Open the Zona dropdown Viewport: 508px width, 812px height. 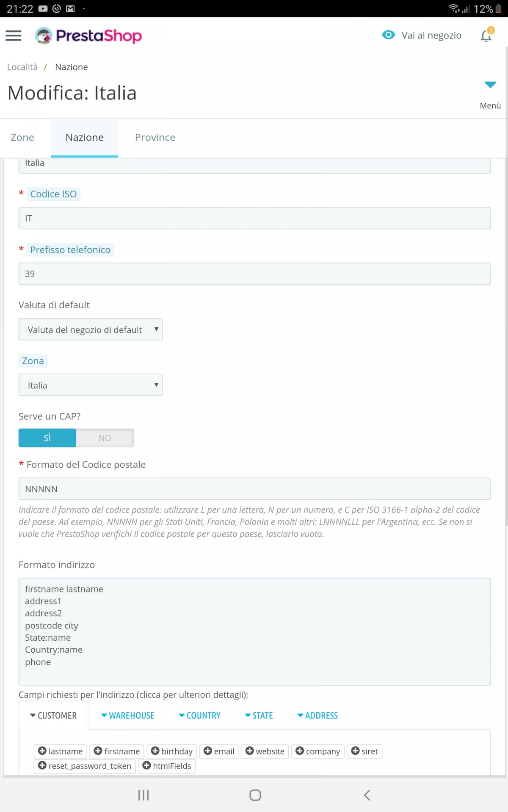91,385
